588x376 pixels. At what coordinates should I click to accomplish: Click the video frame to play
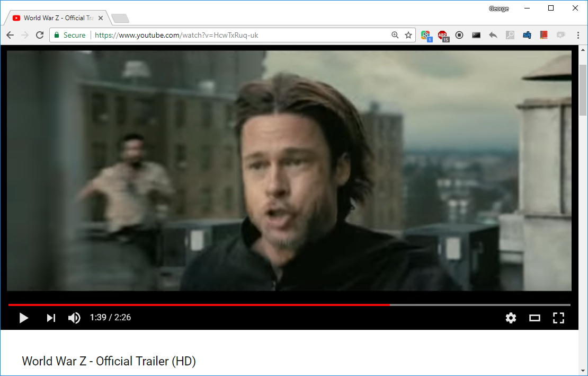[x=289, y=171]
